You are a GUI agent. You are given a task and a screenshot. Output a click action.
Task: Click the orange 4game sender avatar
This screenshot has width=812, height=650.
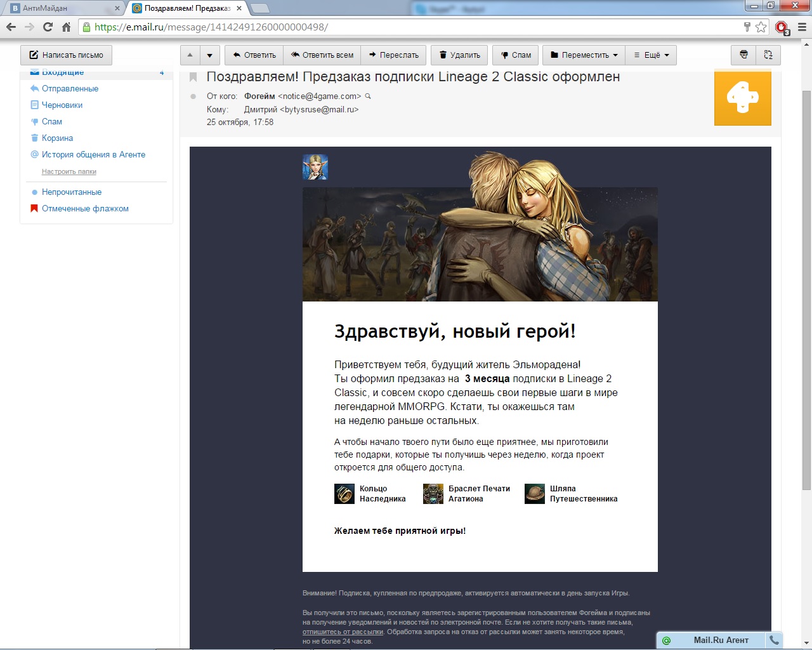click(742, 98)
